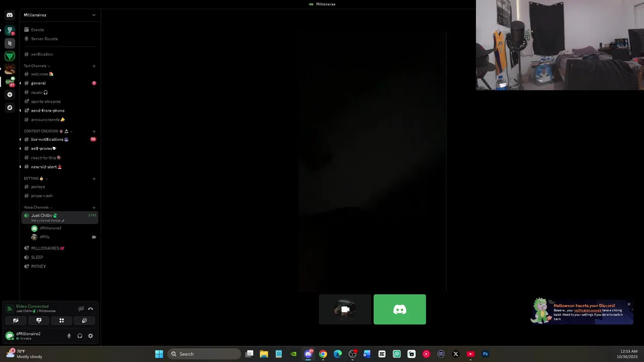Select the camera video tile thumbnail

(x=345, y=310)
